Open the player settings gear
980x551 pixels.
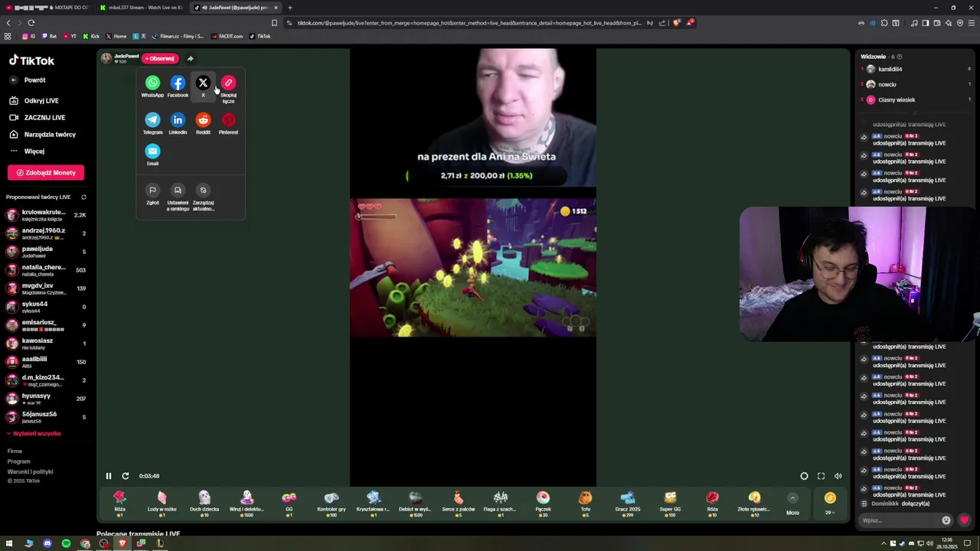point(804,476)
